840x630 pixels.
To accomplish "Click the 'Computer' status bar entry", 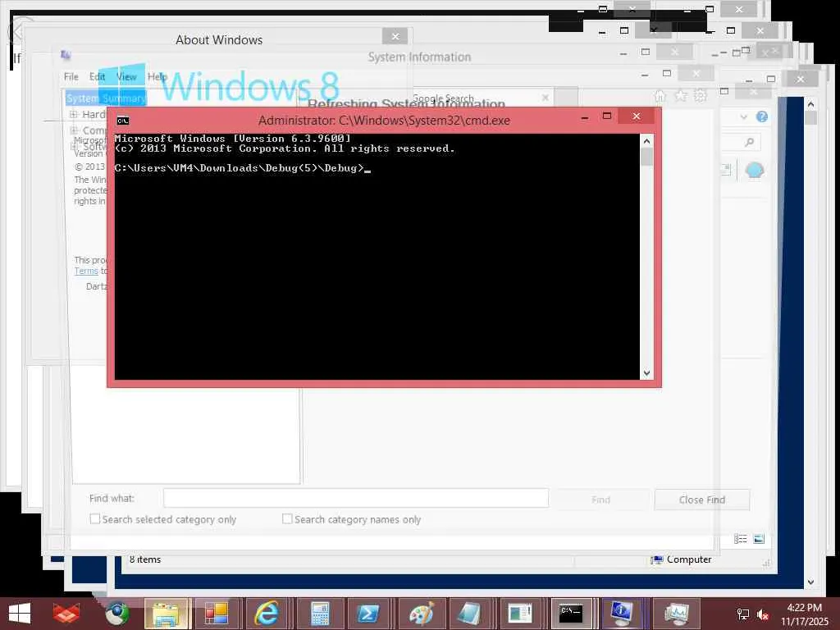I will 681,559.
